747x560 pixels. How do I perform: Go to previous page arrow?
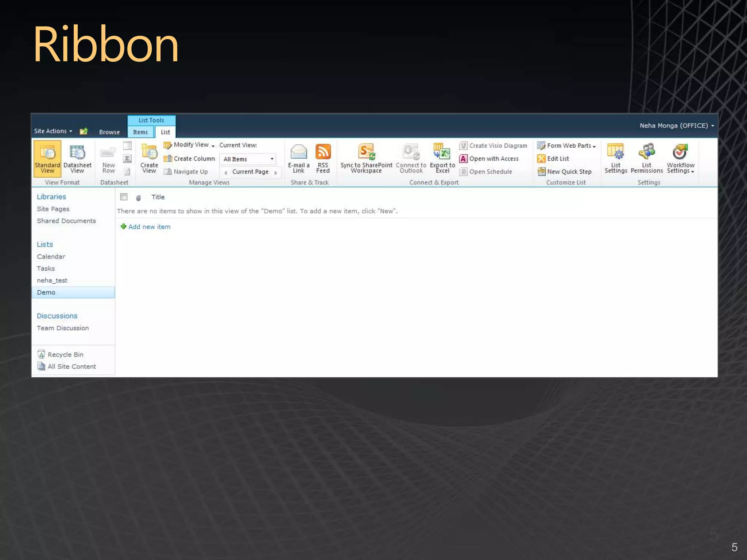click(x=226, y=172)
